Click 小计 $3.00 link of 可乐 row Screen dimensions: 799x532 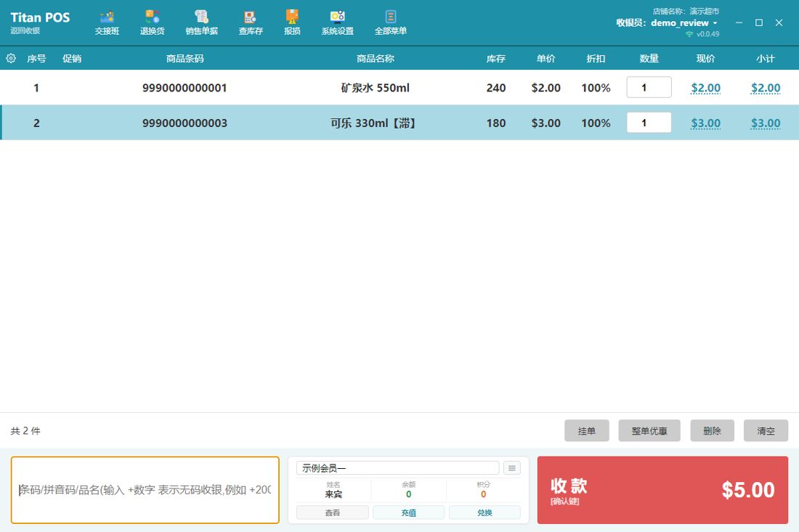[x=766, y=123]
